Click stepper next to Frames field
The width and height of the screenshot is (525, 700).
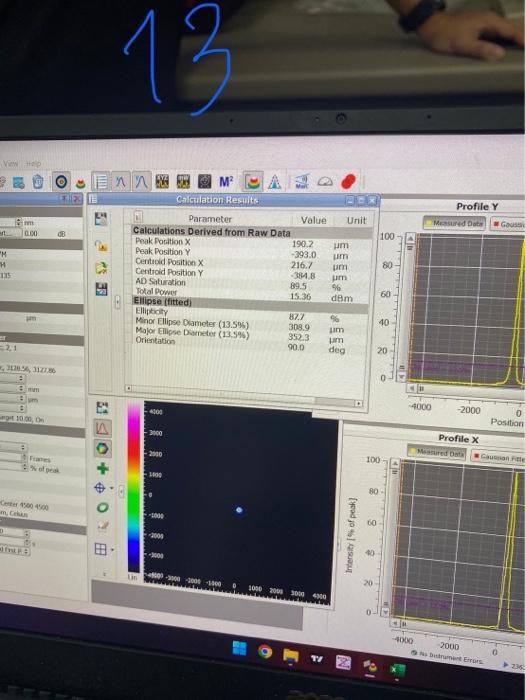pos(25,458)
